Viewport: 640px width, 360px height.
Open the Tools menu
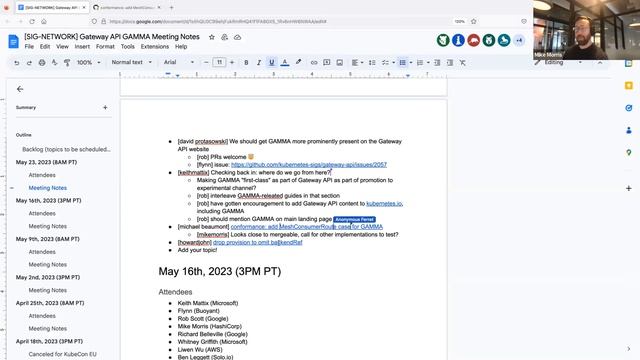pos(128,47)
